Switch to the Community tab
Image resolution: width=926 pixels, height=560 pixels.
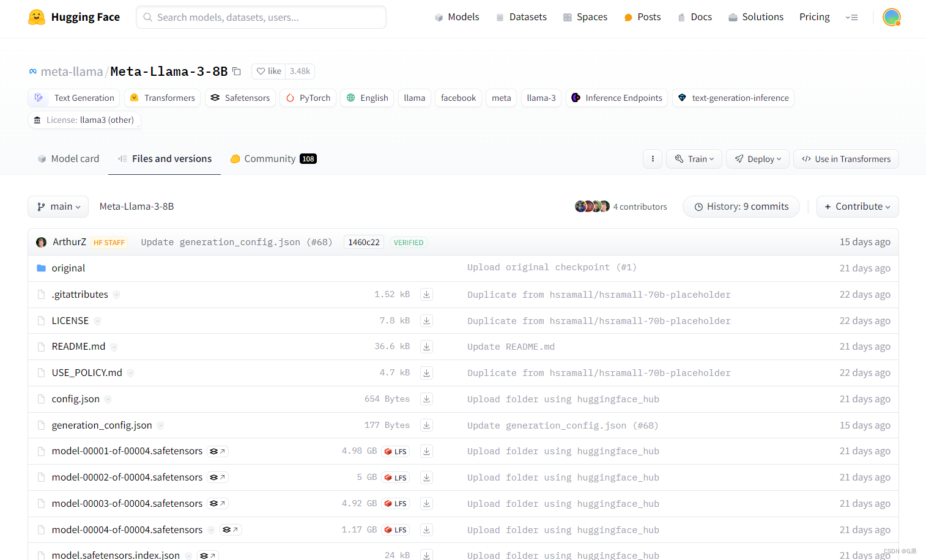click(x=273, y=159)
